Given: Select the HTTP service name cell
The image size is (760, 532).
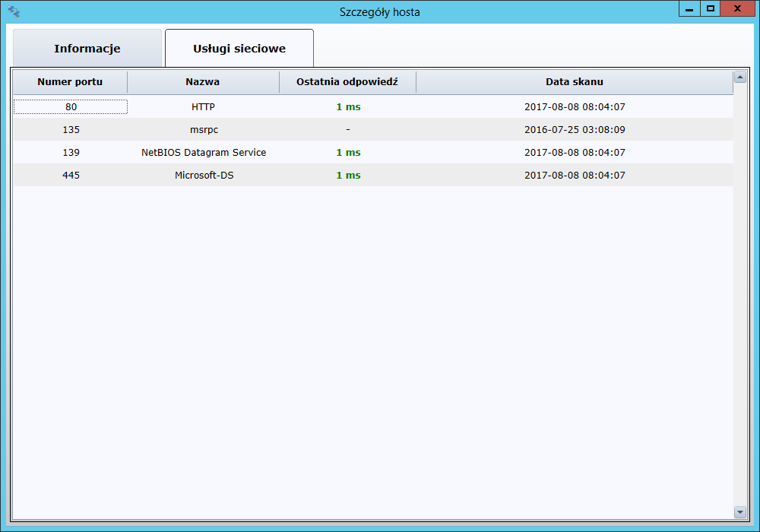Looking at the screenshot, I should coord(204,107).
